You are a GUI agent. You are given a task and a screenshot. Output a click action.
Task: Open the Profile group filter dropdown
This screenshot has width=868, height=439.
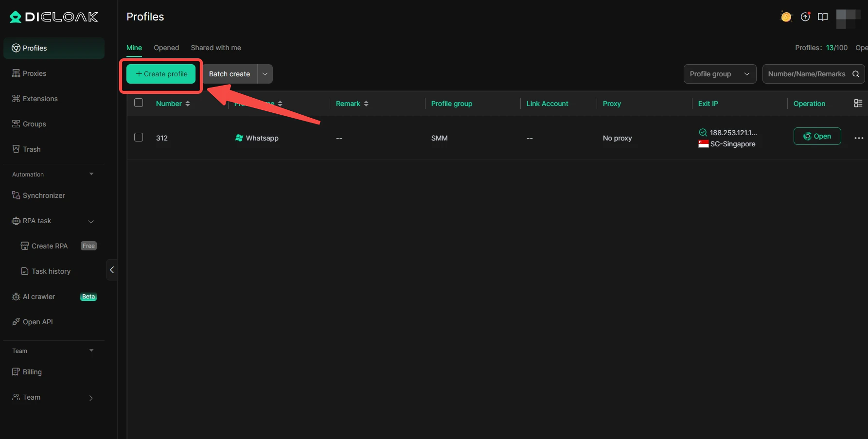pyautogui.click(x=719, y=74)
